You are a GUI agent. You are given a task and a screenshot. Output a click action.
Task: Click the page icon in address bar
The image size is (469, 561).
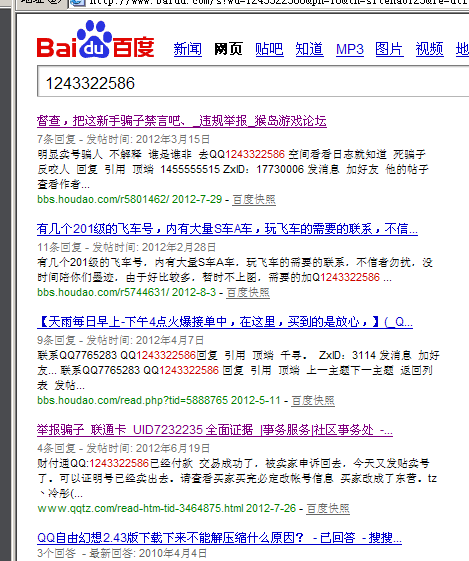[x=78, y=3]
